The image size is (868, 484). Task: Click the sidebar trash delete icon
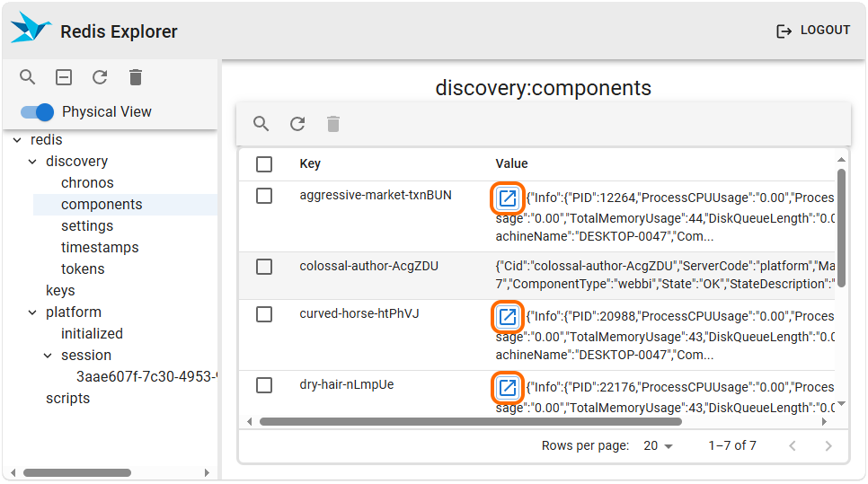tap(136, 77)
